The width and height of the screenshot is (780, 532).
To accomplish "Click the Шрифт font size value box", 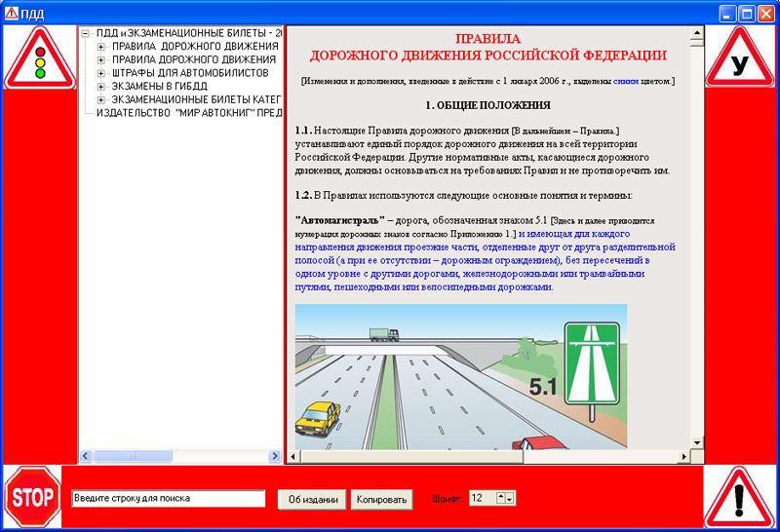I will 482,498.
